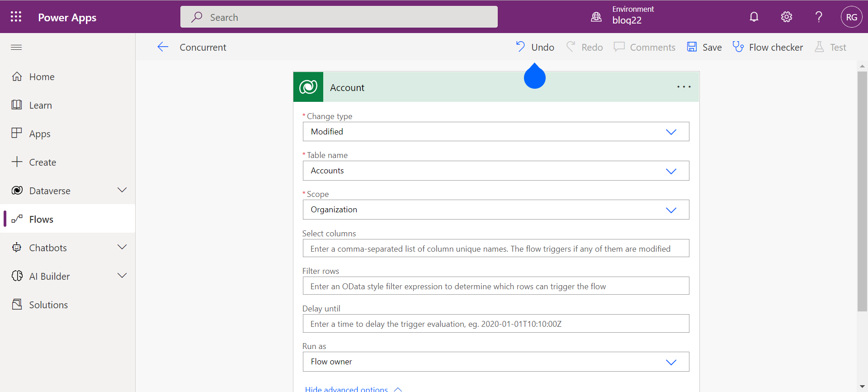Click the Solutions icon in sidebar
The height and width of the screenshot is (392, 868).
17,304
